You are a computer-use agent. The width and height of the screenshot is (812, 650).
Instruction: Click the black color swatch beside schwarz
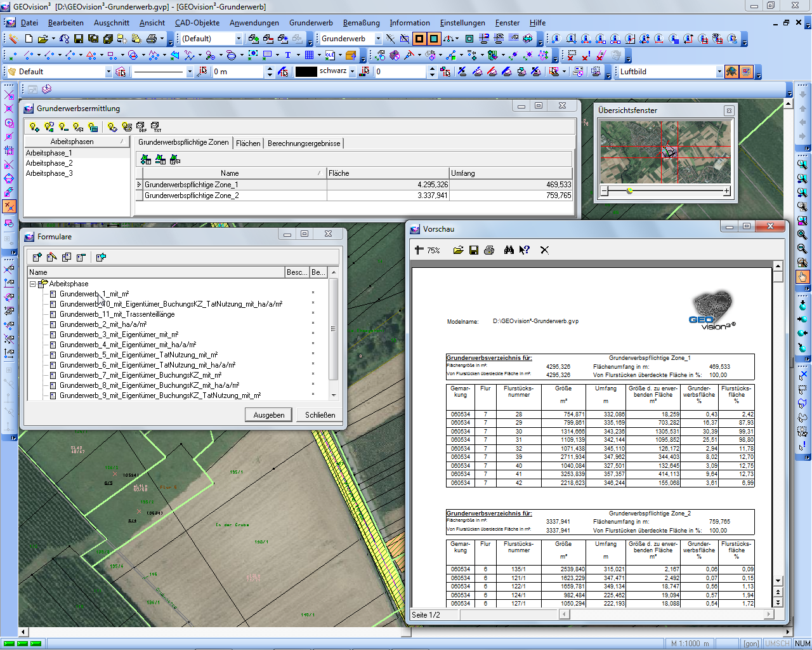point(306,72)
